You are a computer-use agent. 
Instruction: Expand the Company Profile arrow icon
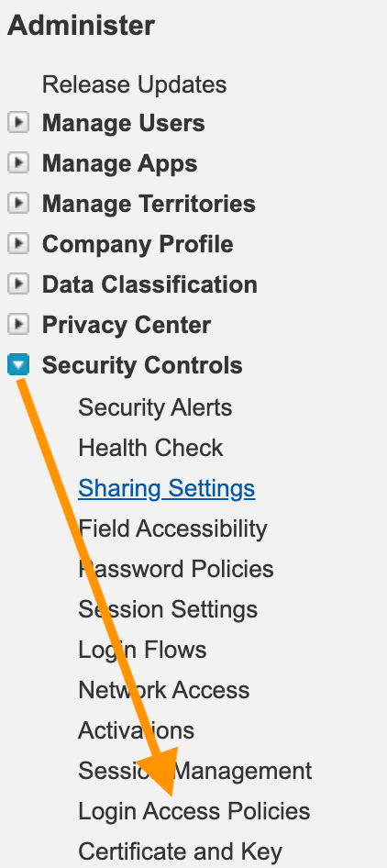click(x=18, y=243)
